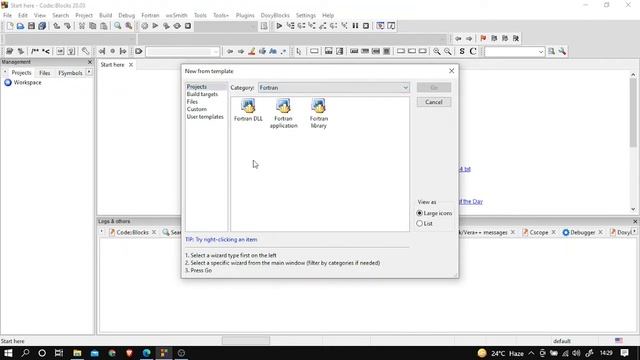Viewport: 640px width, 360px height.
Task: Click the Find magnifier toolbar icon
Action: (118, 26)
